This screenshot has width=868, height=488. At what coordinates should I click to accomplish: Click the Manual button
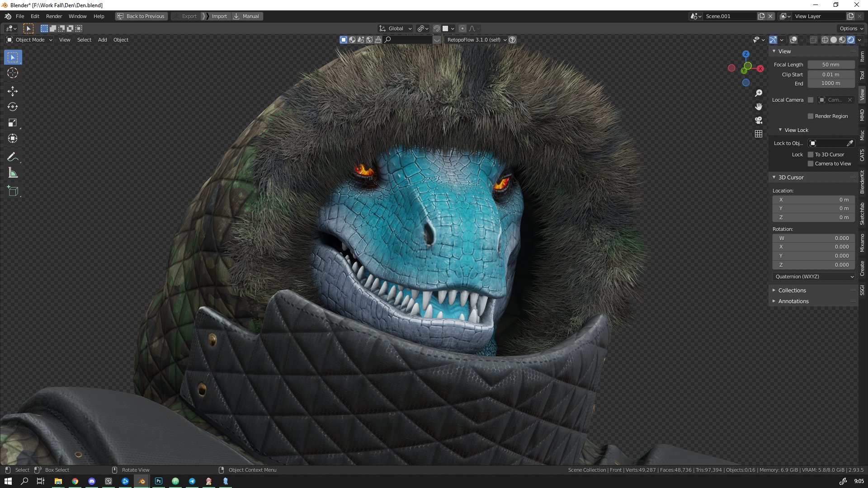[247, 16]
